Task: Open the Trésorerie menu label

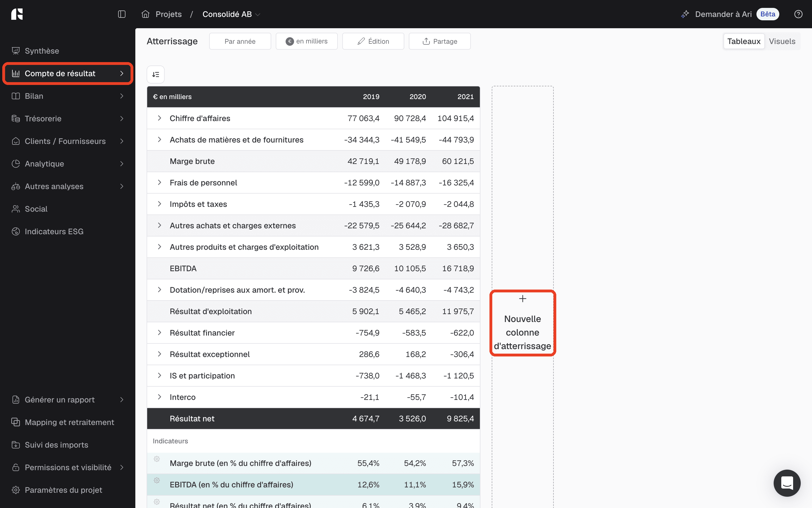Action: [x=43, y=119]
